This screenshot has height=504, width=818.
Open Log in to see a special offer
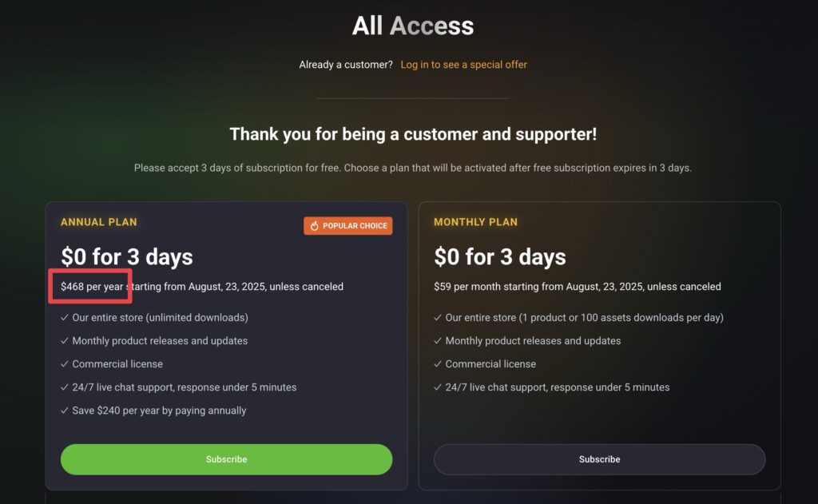click(464, 65)
